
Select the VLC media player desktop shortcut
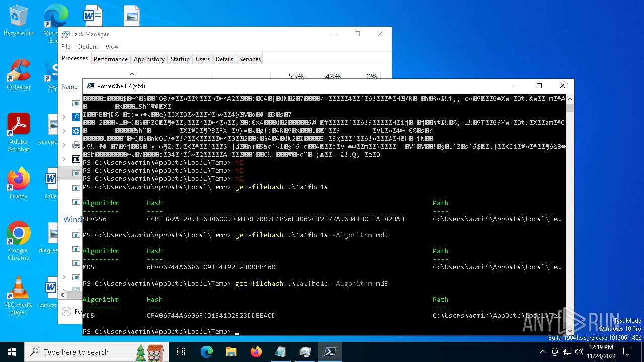19,296
